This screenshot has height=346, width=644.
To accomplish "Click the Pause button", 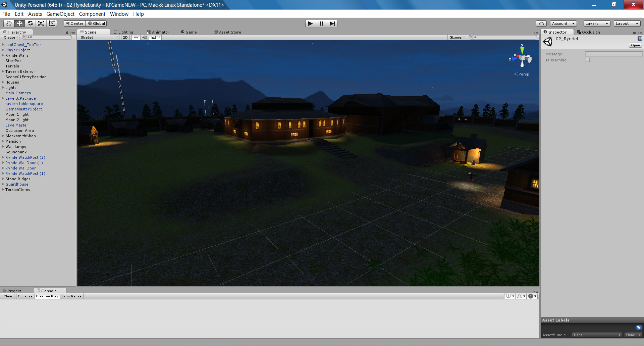I will point(321,23).
